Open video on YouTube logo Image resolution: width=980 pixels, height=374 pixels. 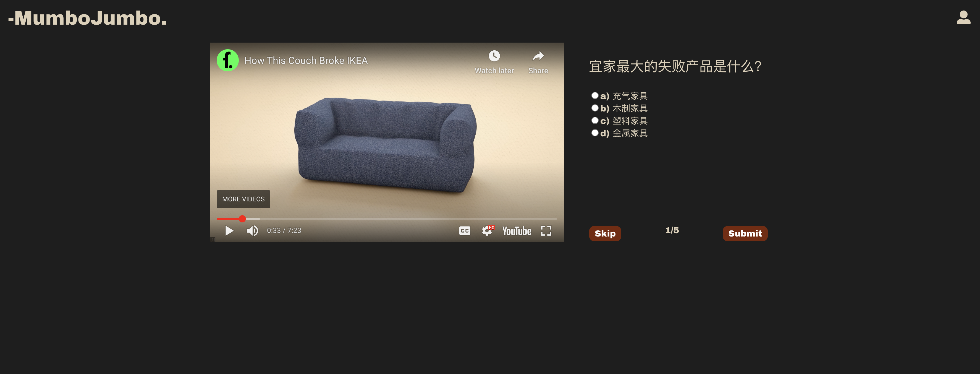[x=516, y=231]
